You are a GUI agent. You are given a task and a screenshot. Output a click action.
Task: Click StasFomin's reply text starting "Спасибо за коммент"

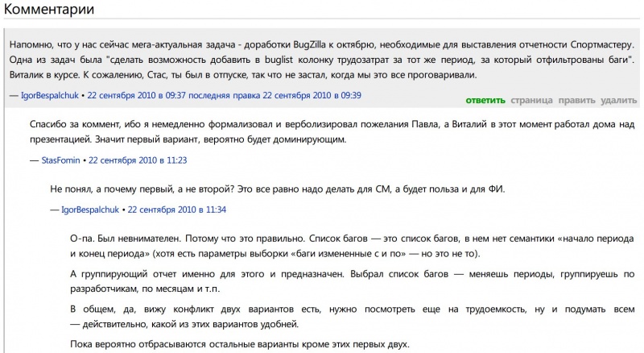pyautogui.click(x=332, y=131)
